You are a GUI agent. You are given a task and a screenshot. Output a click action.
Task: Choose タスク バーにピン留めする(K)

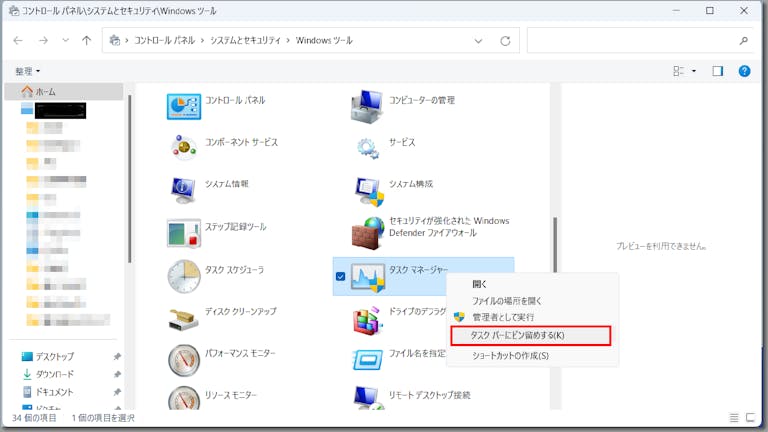click(x=530, y=336)
